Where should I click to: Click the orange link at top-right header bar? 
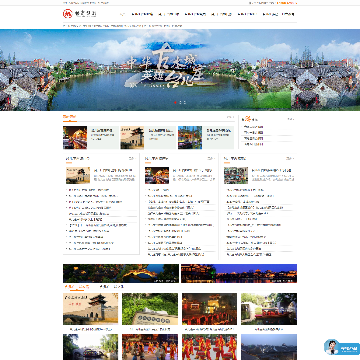pyautogui.click(x=286, y=3)
